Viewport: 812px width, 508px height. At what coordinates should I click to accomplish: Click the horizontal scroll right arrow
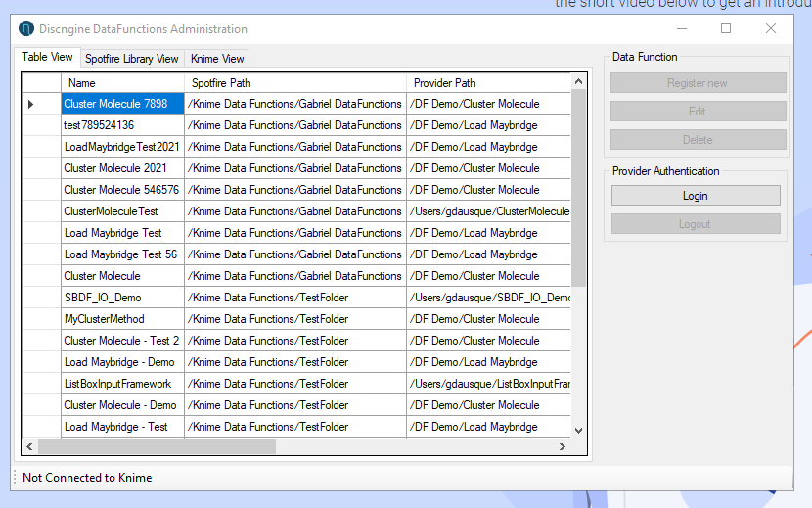pyautogui.click(x=563, y=447)
